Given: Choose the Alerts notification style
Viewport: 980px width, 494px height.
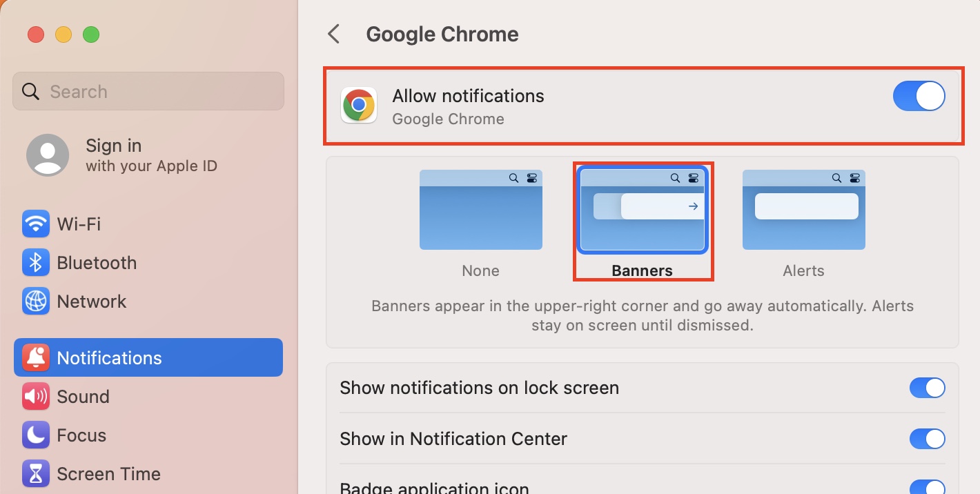Looking at the screenshot, I should click(x=803, y=210).
